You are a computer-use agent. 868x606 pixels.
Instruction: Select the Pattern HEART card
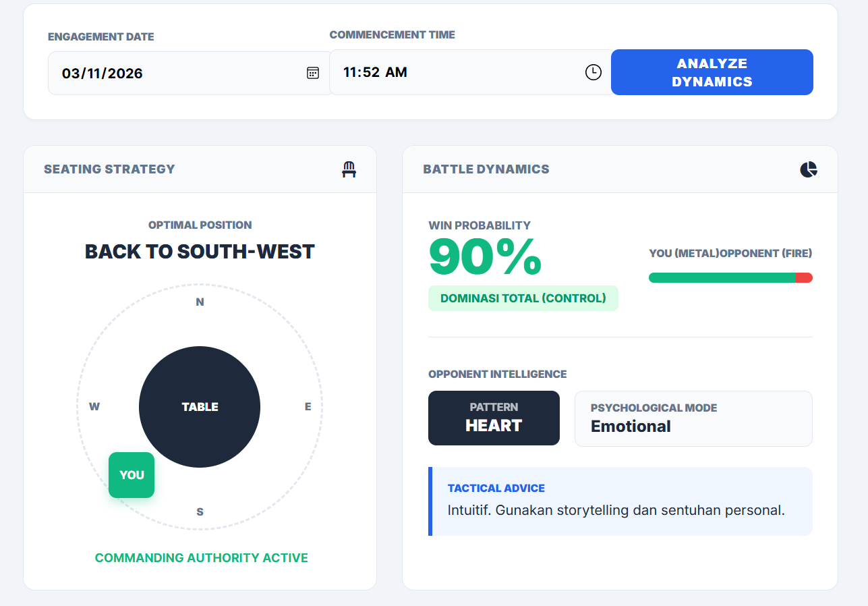(x=494, y=418)
